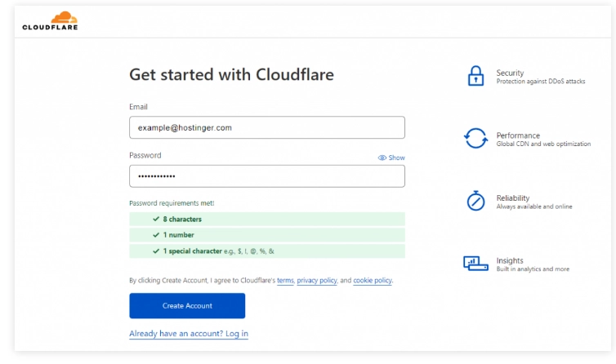Click the Performance circular arrows icon
This screenshot has width=616, height=364.
475,138
